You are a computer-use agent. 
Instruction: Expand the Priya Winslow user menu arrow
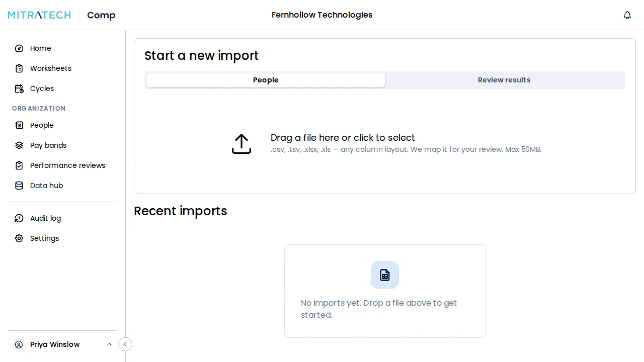[x=109, y=344]
